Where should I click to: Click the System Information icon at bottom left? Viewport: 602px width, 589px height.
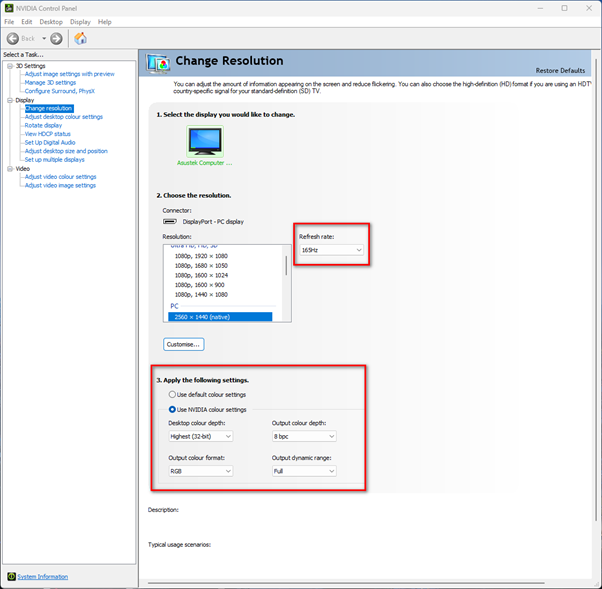10,577
